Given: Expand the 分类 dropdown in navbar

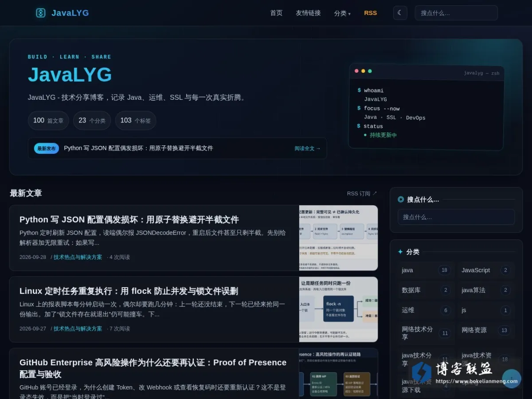Looking at the screenshot, I should point(342,13).
